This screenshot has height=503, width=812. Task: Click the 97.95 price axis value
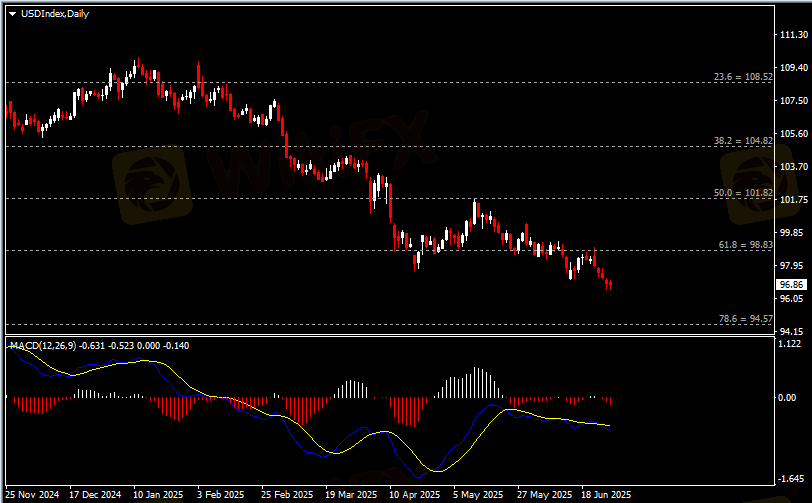791,266
